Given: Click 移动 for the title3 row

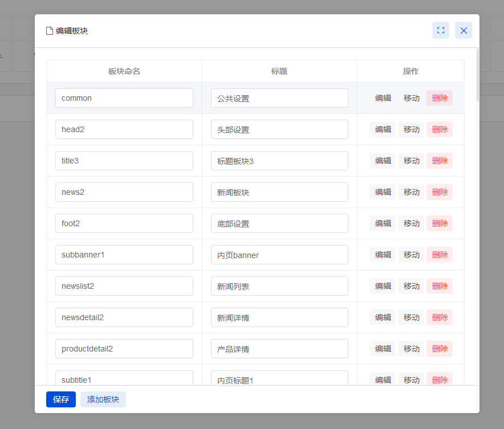Looking at the screenshot, I should 411,161.
